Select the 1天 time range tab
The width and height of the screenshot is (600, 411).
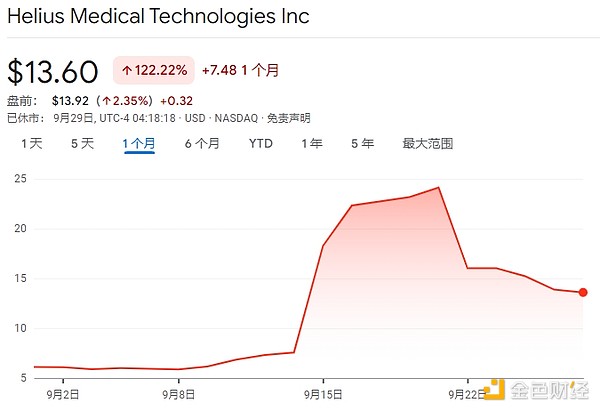[32, 144]
